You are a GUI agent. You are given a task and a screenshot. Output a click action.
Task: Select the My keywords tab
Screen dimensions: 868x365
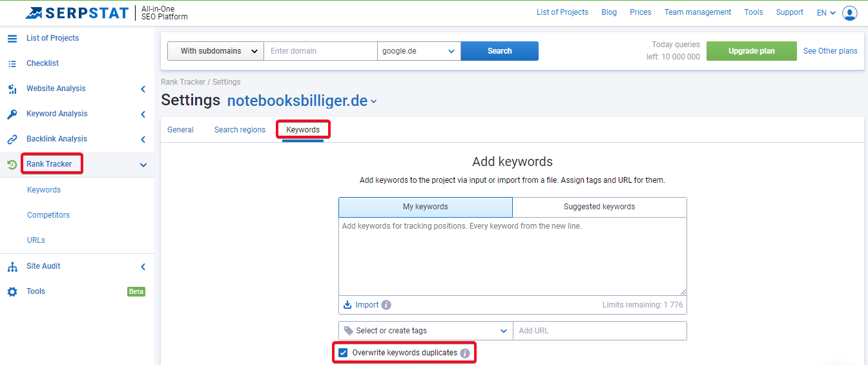[426, 207]
